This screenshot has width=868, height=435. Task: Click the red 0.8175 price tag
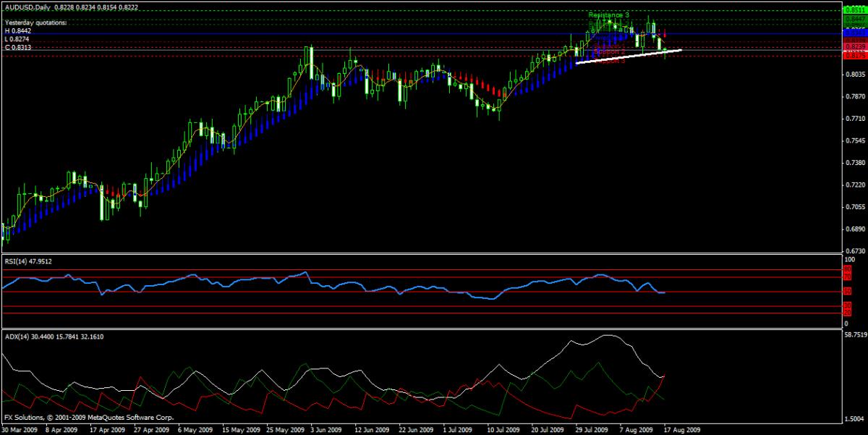coord(854,55)
